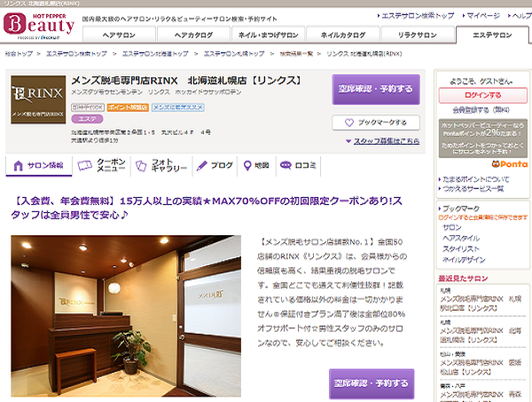The width and height of the screenshot is (532, 402).
Task: Open たまるポイントについて link
Action: tap(475, 179)
